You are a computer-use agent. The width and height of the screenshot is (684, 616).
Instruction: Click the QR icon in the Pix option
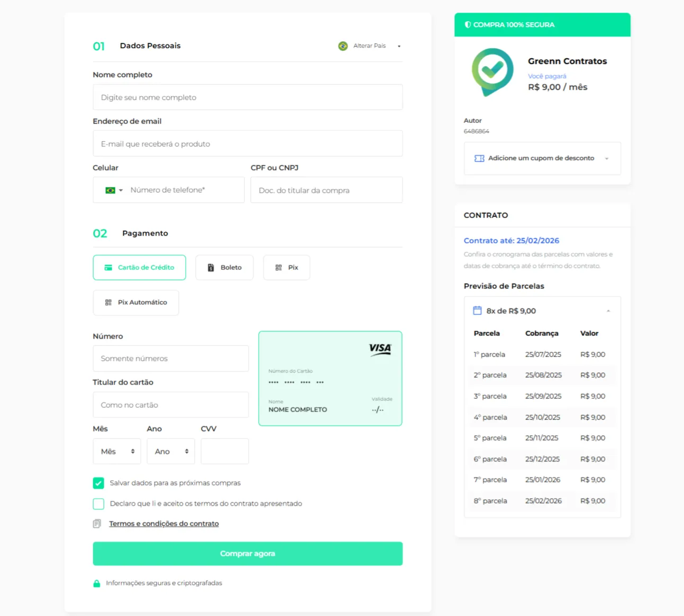click(279, 268)
